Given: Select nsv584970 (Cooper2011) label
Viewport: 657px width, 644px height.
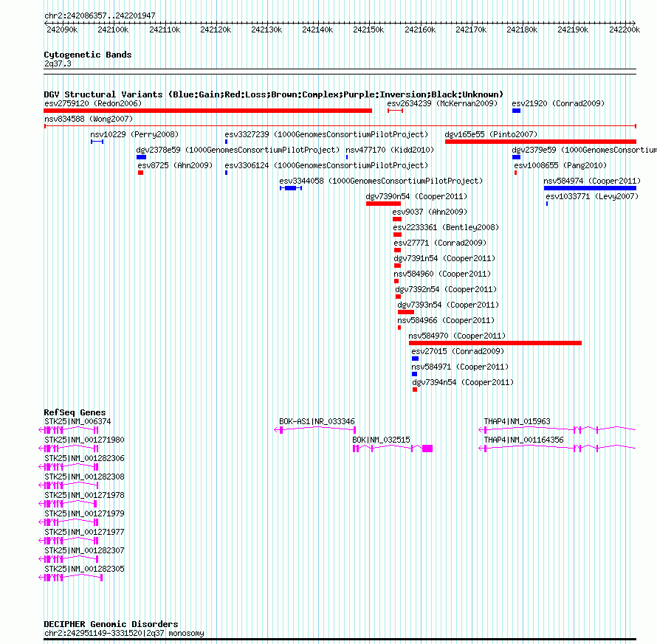Looking at the screenshot, I should (x=457, y=336).
